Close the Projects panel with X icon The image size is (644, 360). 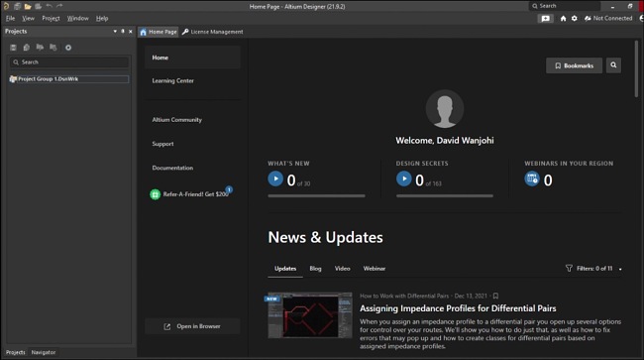(131, 31)
